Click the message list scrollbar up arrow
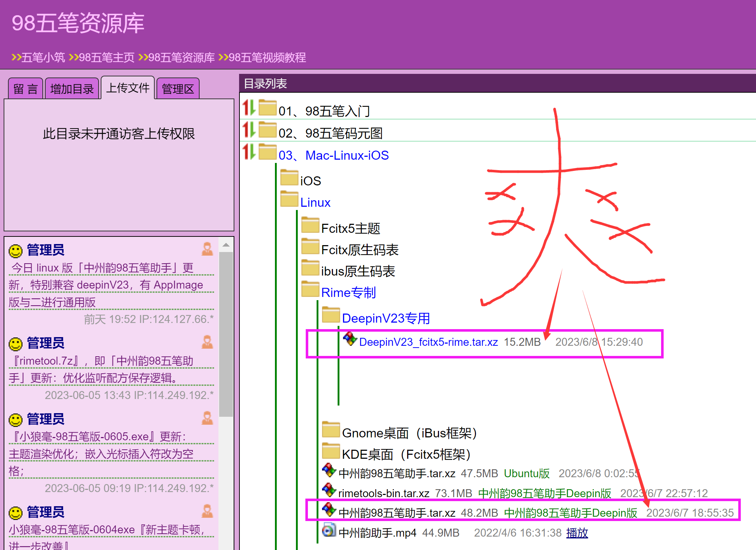The height and width of the screenshot is (550, 756). coord(226,245)
